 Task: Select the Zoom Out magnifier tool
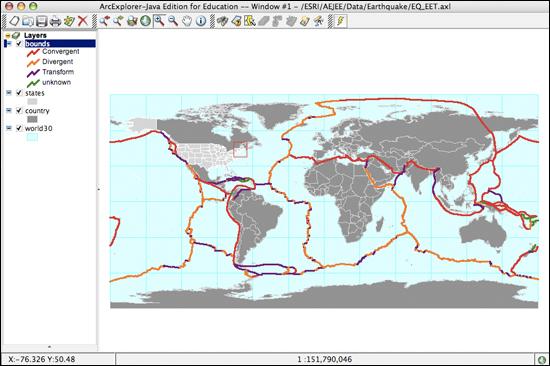(173, 21)
